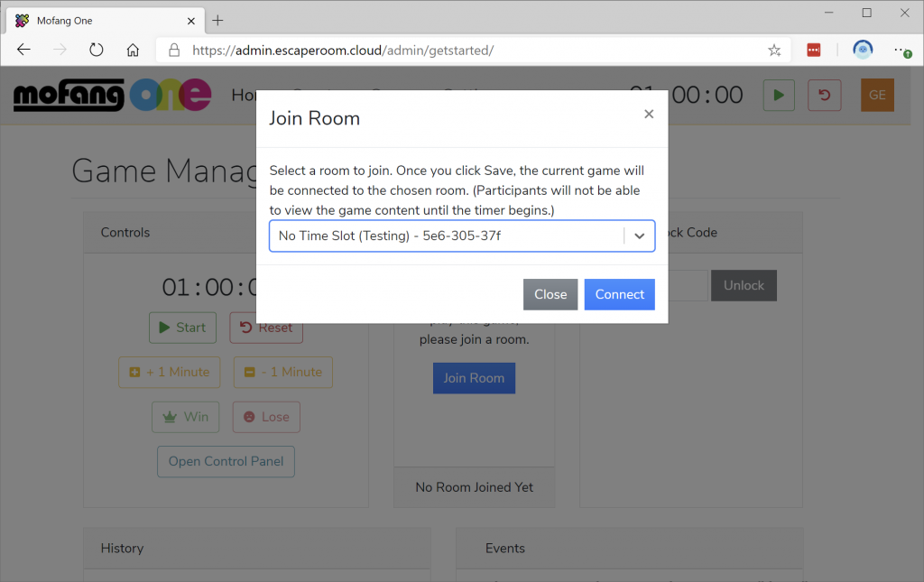Mark the game as Lose
924x582 pixels.
(x=266, y=417)
